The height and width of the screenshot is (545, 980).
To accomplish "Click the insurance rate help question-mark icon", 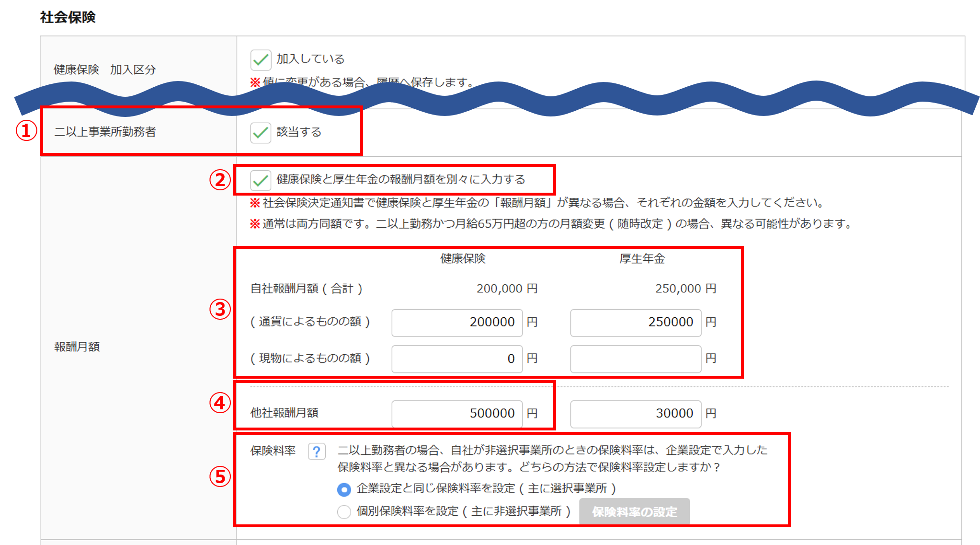I will coord(317,451).
